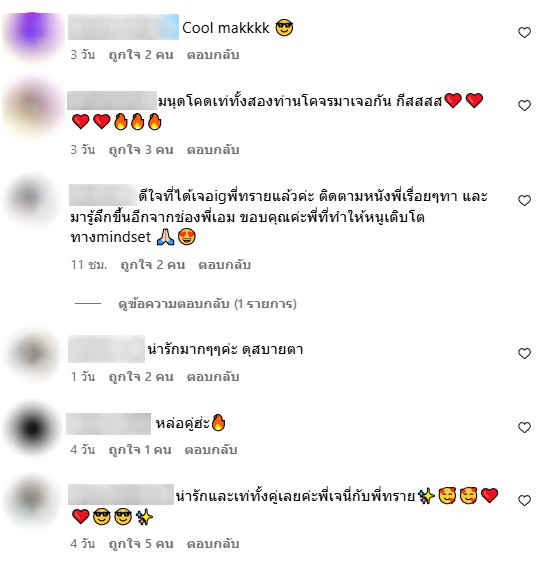
Task: Click the '11 ชม.' timestamp
Action: coord(89,265)
